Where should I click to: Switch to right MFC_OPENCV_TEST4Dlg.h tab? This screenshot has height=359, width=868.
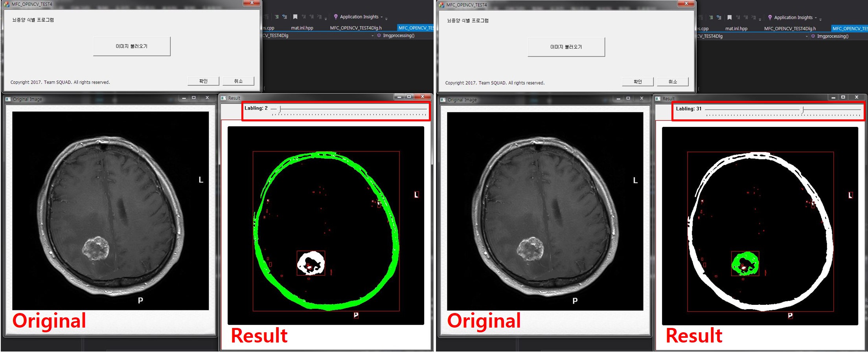790,29
